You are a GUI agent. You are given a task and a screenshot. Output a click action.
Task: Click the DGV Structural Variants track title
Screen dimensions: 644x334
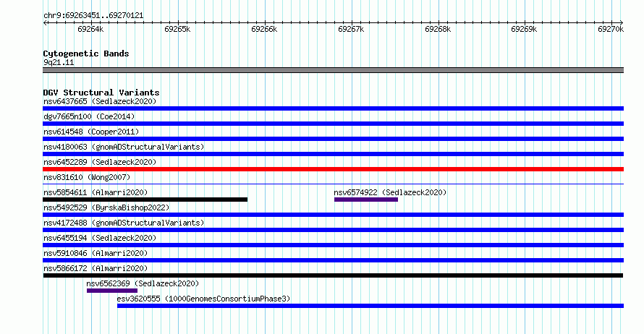101,93
